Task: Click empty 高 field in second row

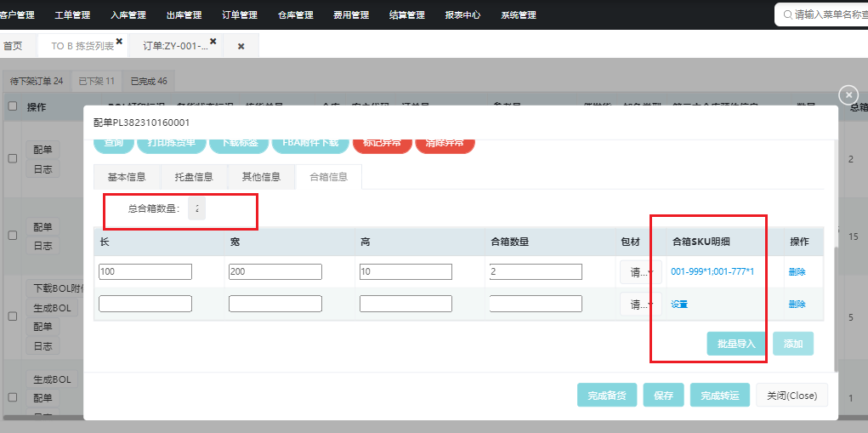Action: coord(406,304)
